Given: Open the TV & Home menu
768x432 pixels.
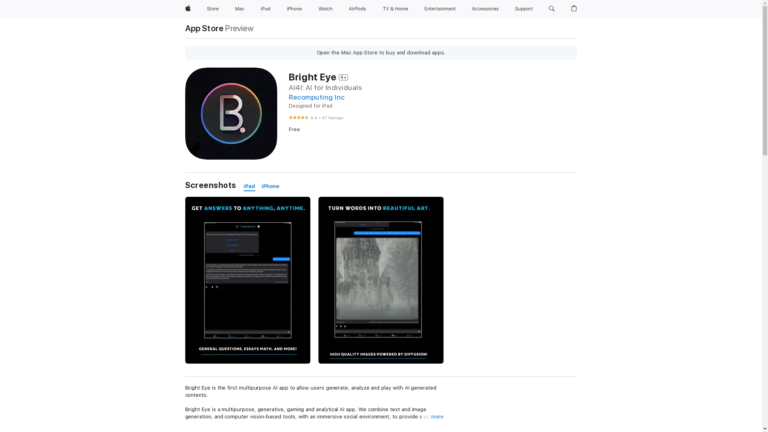Looking at the screenshot, I should pyautogui.click(x=395, y=9).
